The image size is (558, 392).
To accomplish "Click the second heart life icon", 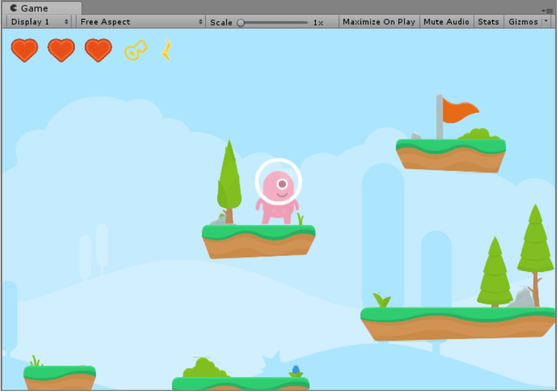I will click(x=61, y=50).
